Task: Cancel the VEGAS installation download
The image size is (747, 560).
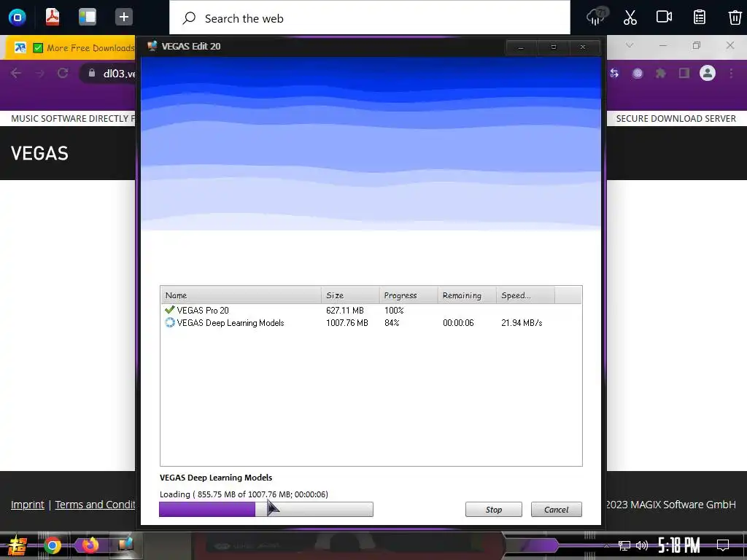Action: pos(556,510)
